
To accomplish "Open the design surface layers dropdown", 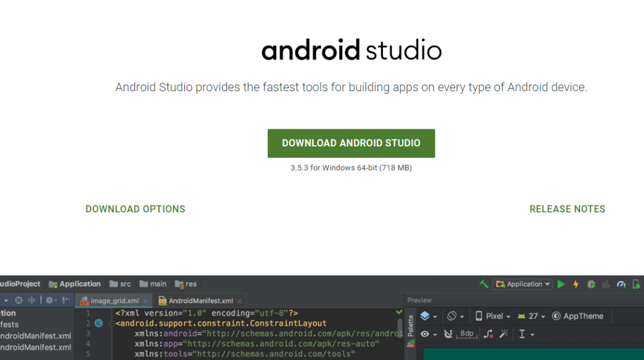I will pos(428,316).
